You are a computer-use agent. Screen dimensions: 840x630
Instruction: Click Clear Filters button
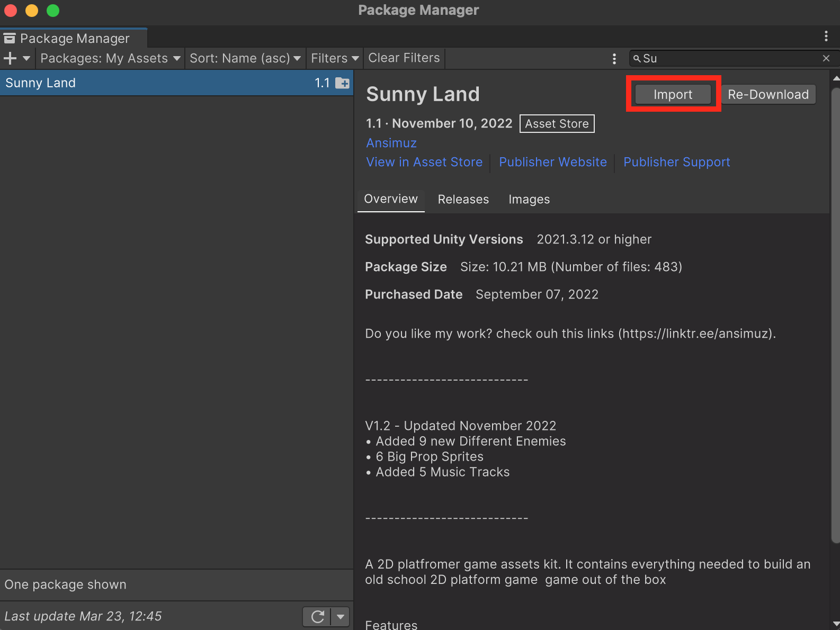pyautogui.click(x=404, y=58)
